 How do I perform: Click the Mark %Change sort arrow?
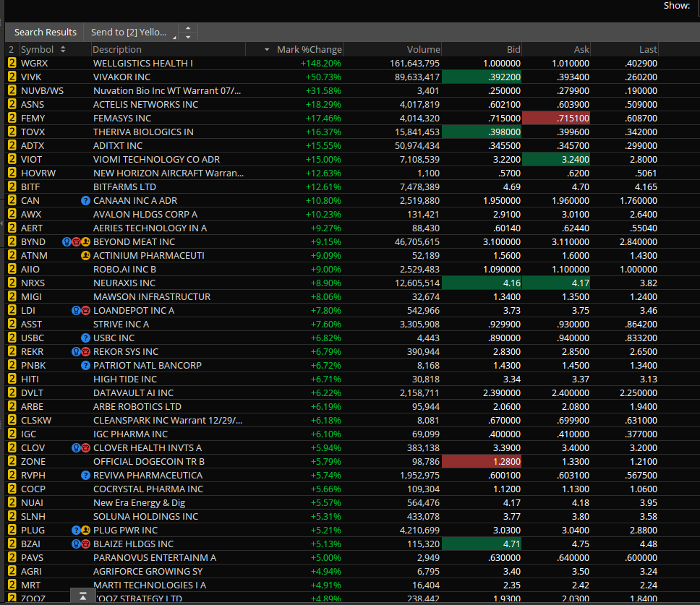point(267,50)
